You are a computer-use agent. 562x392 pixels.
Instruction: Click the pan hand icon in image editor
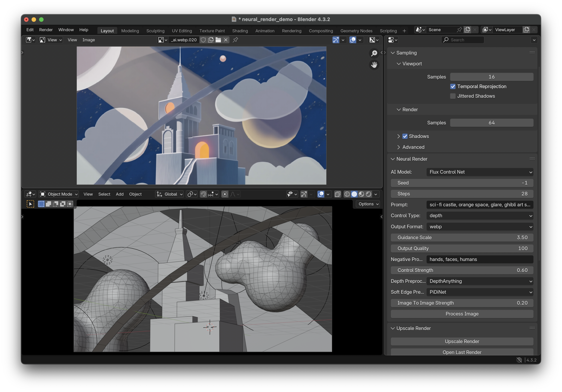pyautogui.click(x=374, y=65)
